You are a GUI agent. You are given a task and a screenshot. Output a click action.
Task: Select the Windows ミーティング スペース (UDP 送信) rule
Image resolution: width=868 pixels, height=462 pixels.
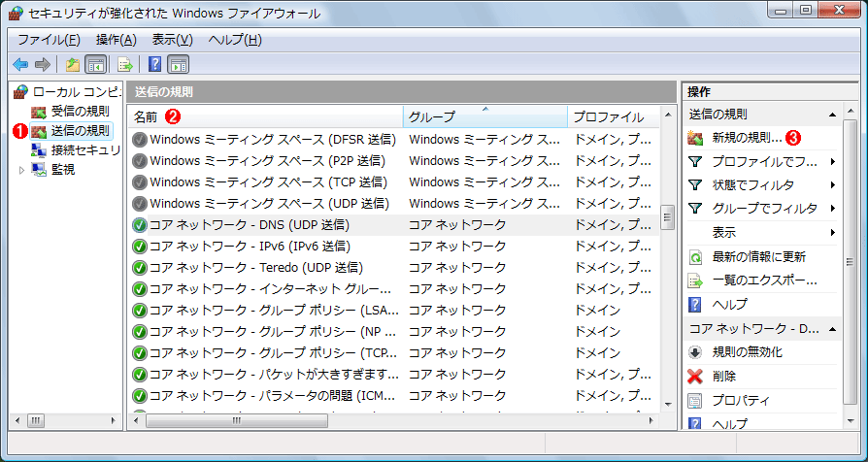tap(270, 204)
